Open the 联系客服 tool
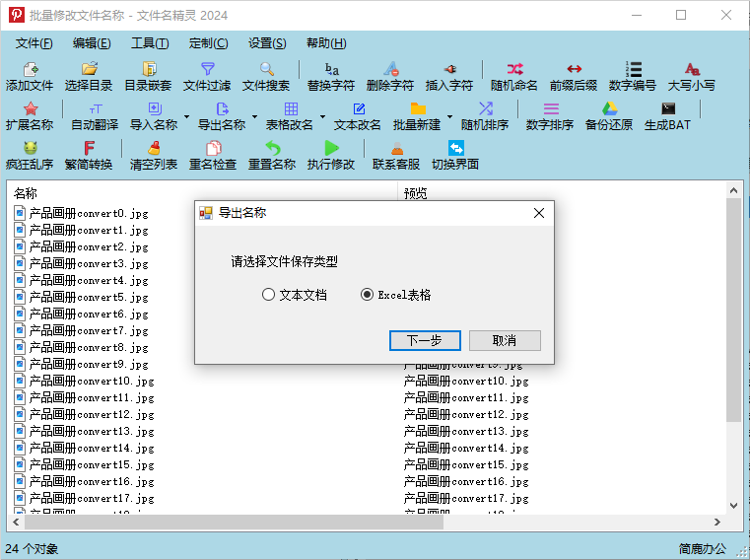 pyautogui.click(x=396, y=156)
